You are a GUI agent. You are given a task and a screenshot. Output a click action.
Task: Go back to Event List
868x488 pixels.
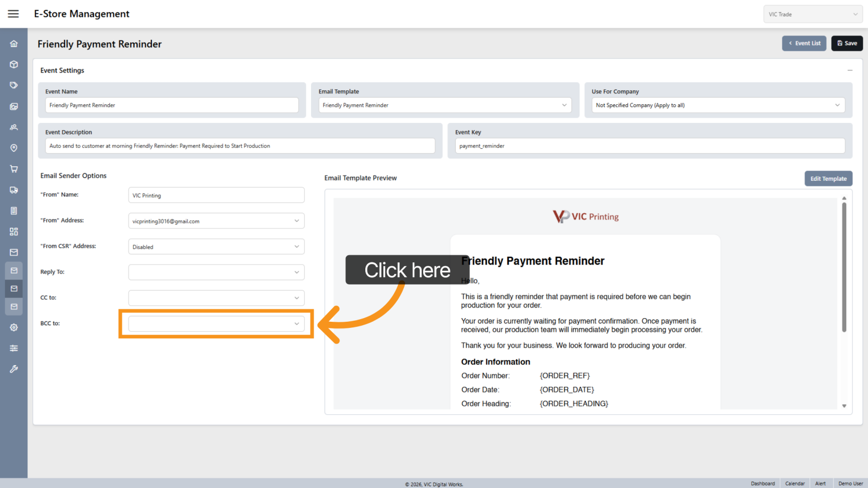[x=804, y=43]
